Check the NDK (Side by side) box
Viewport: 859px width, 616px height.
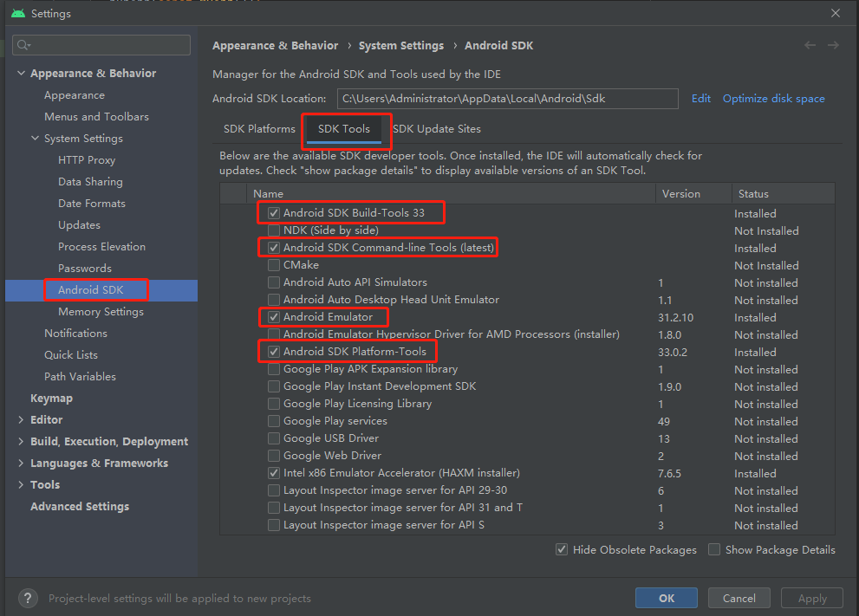point(274,230)
